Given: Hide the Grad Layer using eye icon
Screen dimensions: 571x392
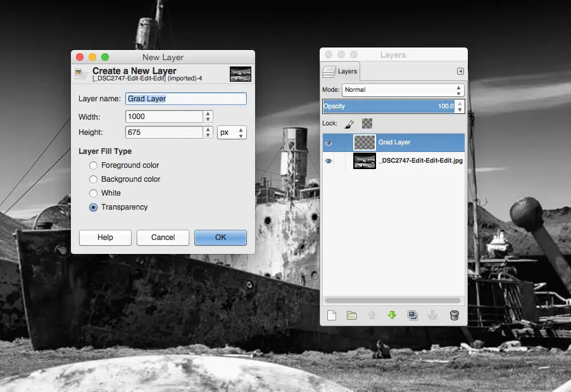Looking at the screenshot, I should click(x=329, y=143).
